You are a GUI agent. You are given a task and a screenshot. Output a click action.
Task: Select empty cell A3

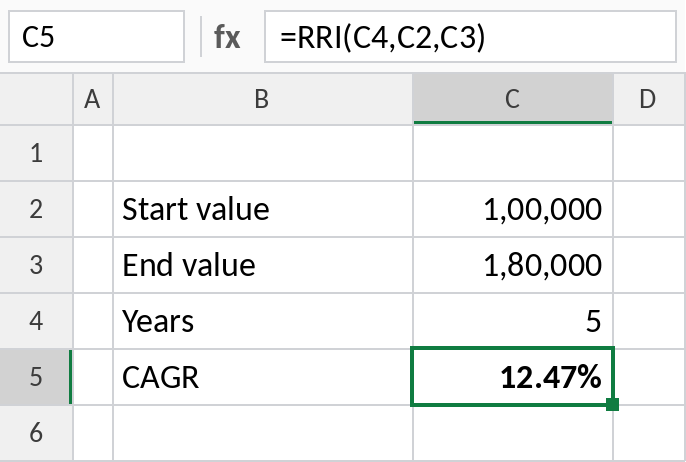(x=93, y=265)
